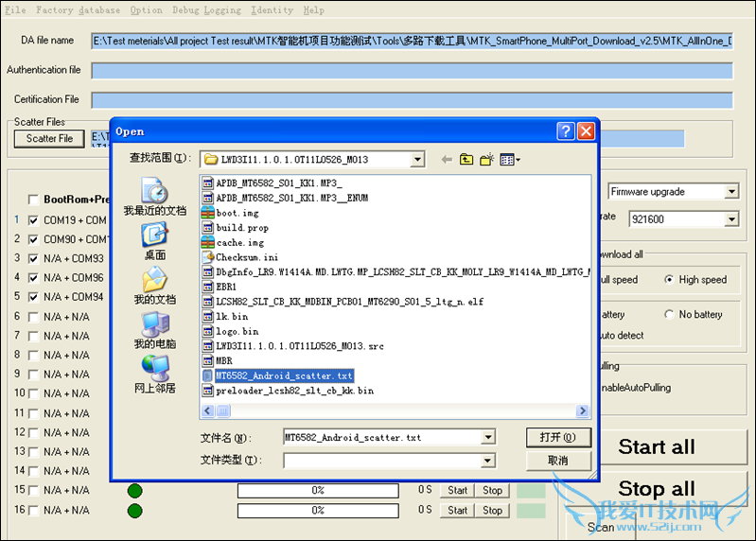Click Stop button for port 16
The width and height of the screenshot is (756, 541).
click(492, 510)
